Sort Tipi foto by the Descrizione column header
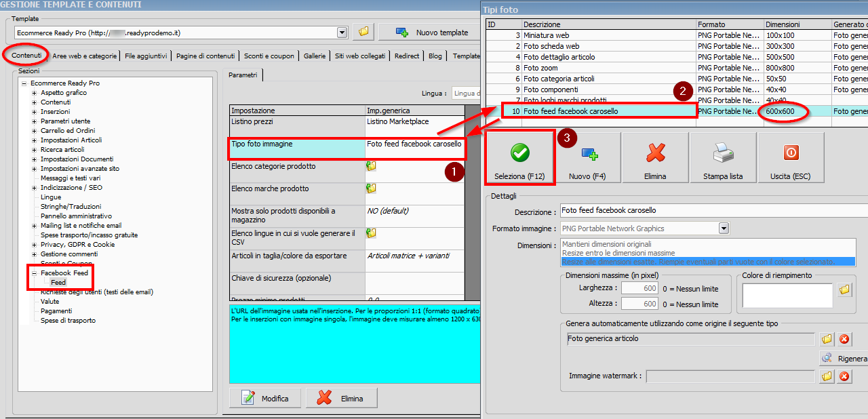 [609, 24]
